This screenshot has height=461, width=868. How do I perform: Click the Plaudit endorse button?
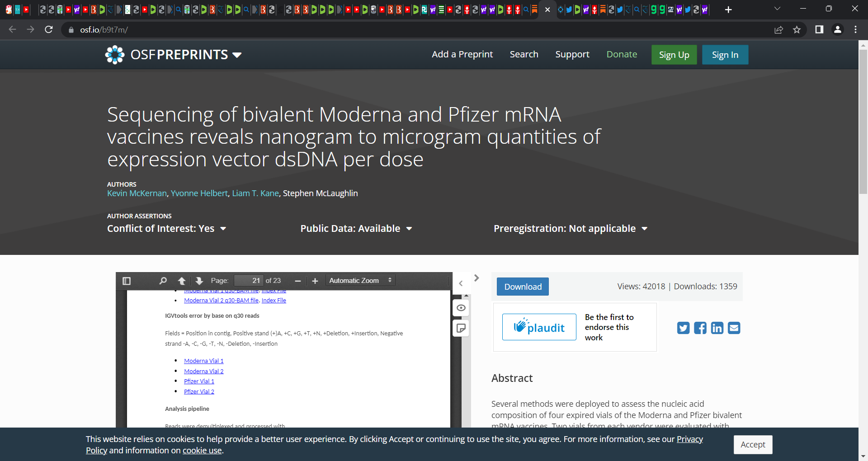click(539, 327)
